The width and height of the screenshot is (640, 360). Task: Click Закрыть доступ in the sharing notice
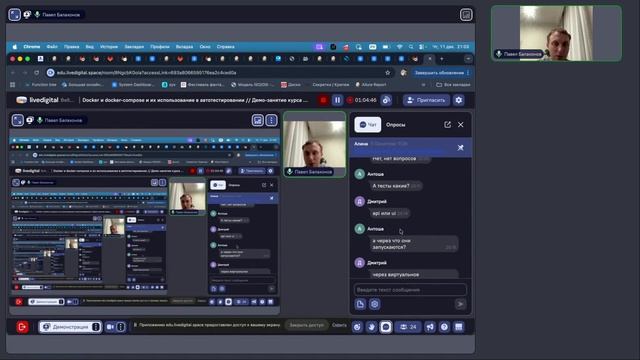click(x=307, y=325)
